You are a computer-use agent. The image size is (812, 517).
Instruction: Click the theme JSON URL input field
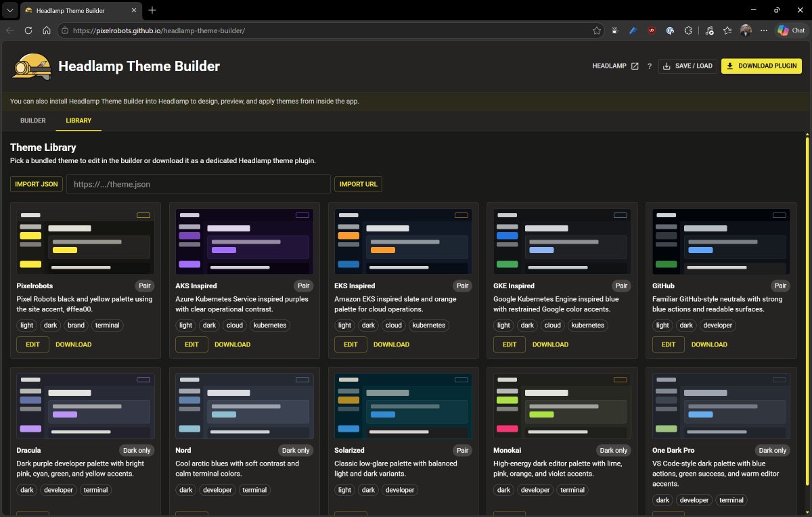point(198,184)
